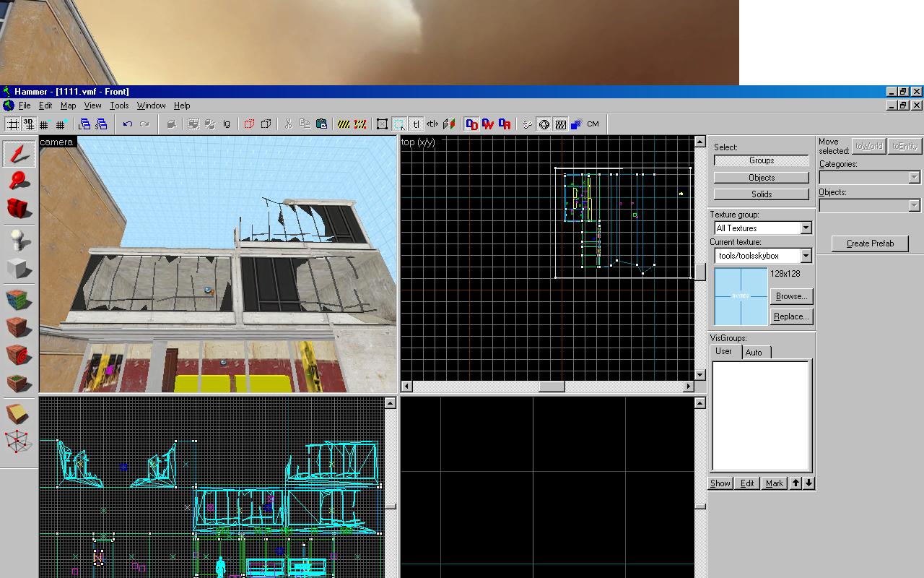Click the Carve toolbar icon

[171, 124]
